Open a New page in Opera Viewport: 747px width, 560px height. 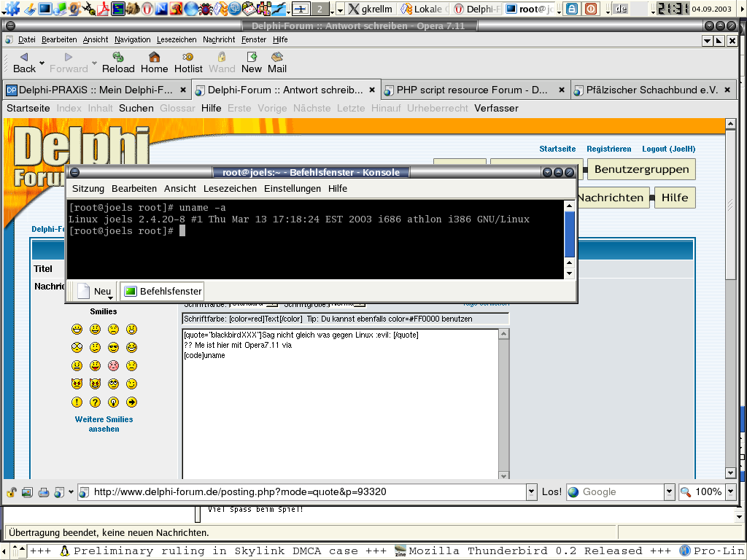[252, 62]
